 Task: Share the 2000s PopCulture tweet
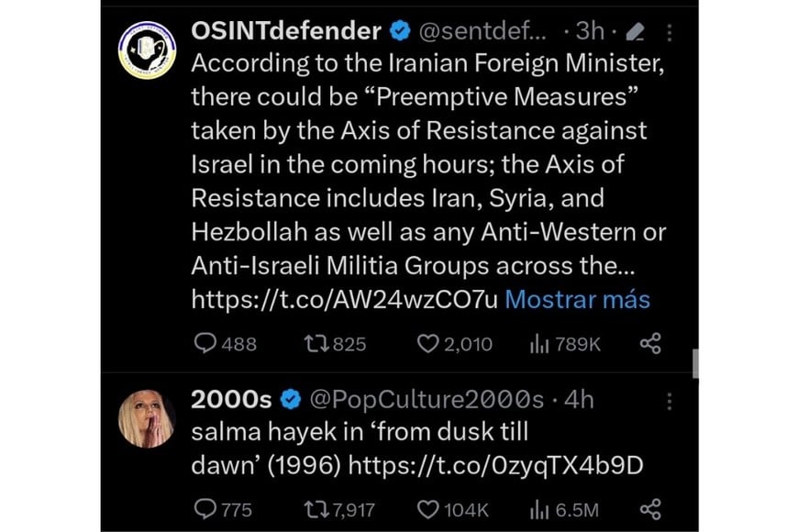point(649,509)
